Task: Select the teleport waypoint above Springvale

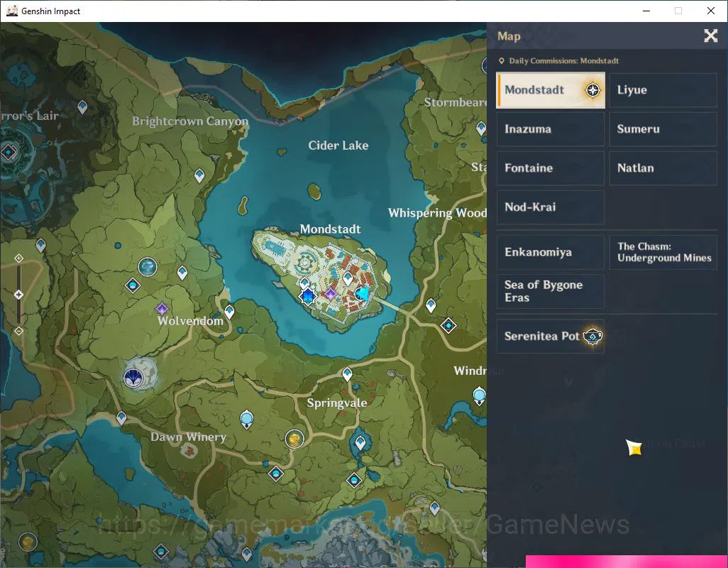Action: point(347,374)
